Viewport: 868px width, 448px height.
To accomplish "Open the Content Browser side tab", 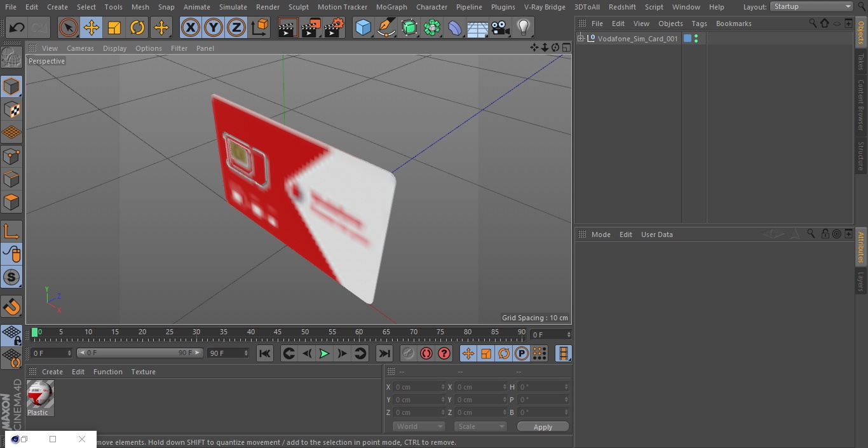I will point(862,105).
